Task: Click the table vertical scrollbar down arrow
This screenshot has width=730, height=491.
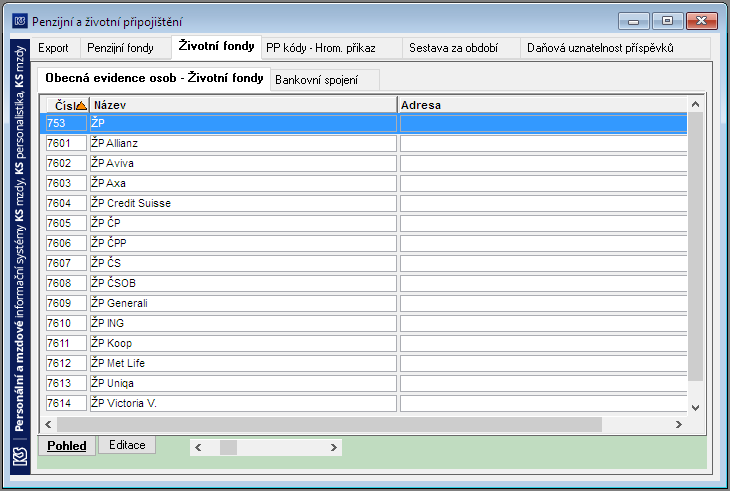Action: [x=696, y=408]
